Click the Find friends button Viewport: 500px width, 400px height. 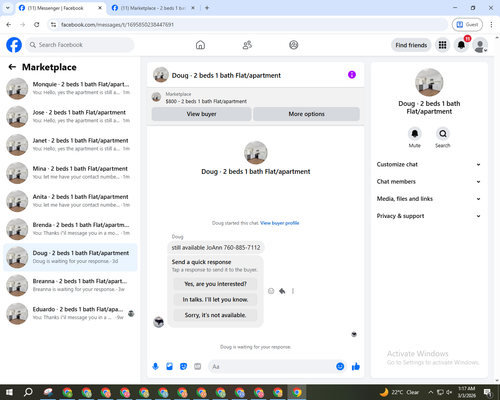coord(411,45)
